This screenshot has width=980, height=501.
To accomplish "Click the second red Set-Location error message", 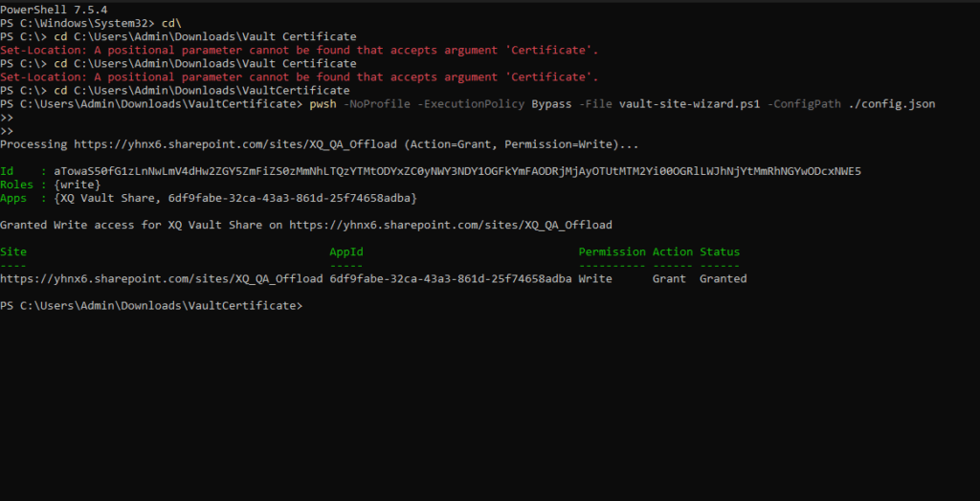I will (x=300, y=77).
